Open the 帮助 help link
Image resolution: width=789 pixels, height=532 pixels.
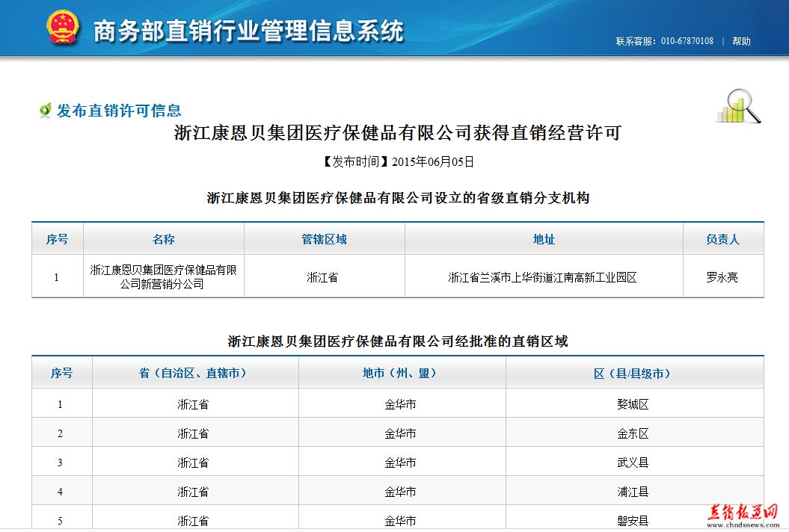741,41
